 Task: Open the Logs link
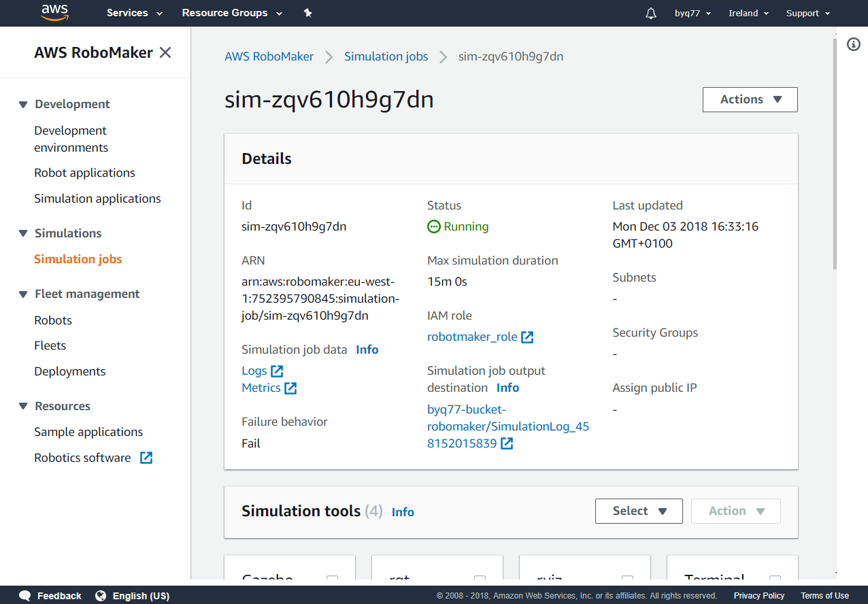254,371
